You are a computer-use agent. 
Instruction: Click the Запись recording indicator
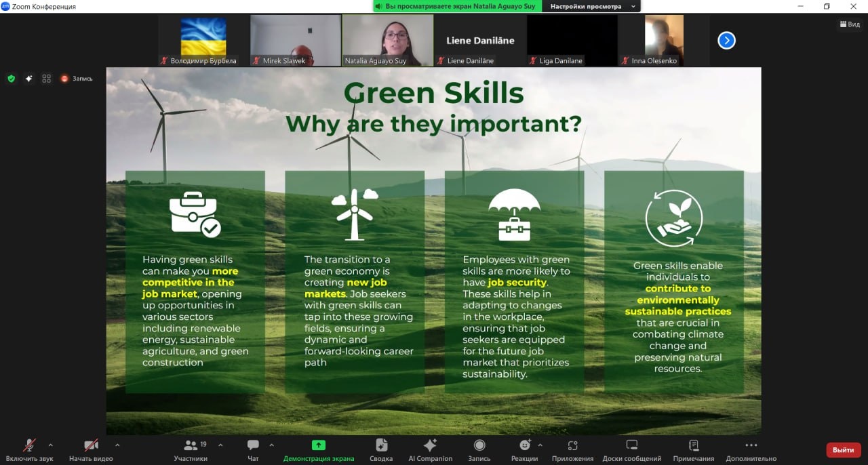pos(76,79)
